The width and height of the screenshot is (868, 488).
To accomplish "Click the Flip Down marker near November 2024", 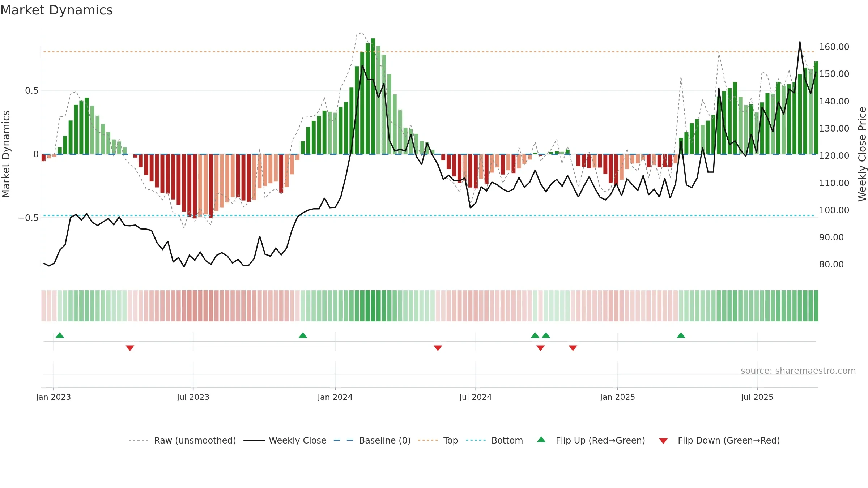I will pyautogui.click(x=573, y=348).
